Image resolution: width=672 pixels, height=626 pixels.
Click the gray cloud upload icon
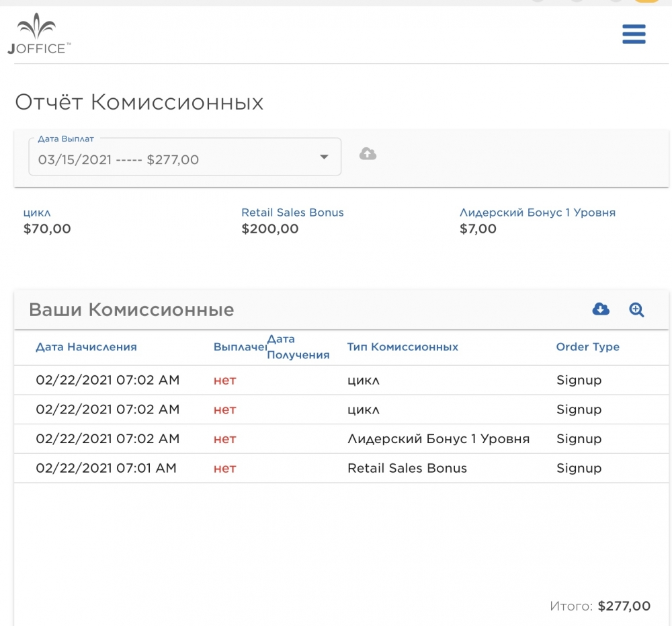coord(368,153)
